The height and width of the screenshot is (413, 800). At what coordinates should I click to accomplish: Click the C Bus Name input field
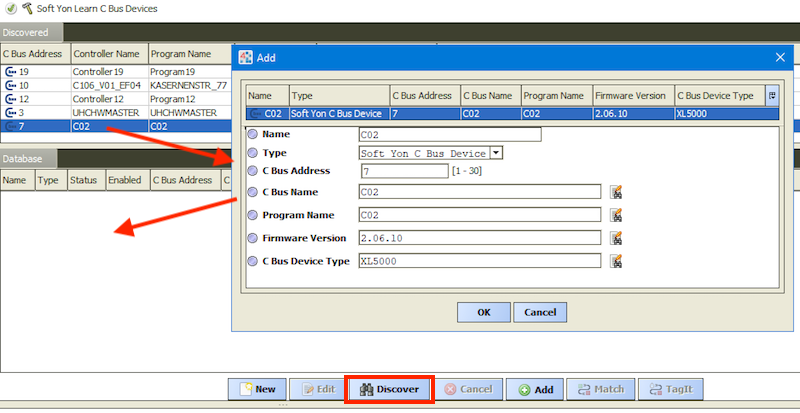pyautogui.click(x=480, y=192)
